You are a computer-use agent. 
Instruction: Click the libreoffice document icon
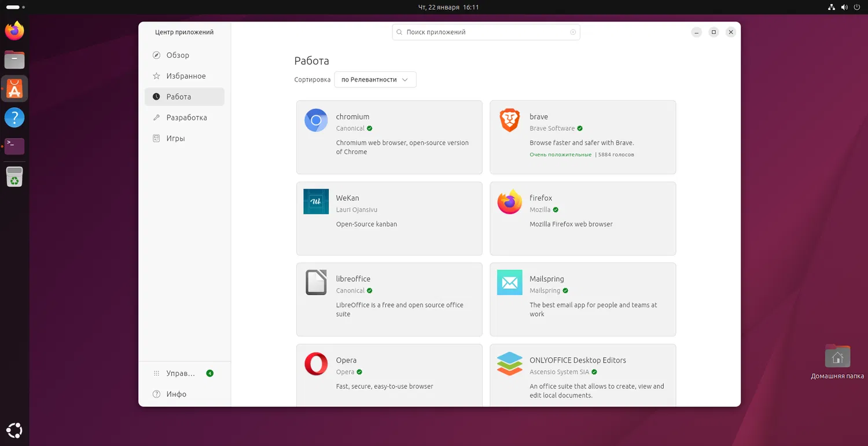point(316,282)
